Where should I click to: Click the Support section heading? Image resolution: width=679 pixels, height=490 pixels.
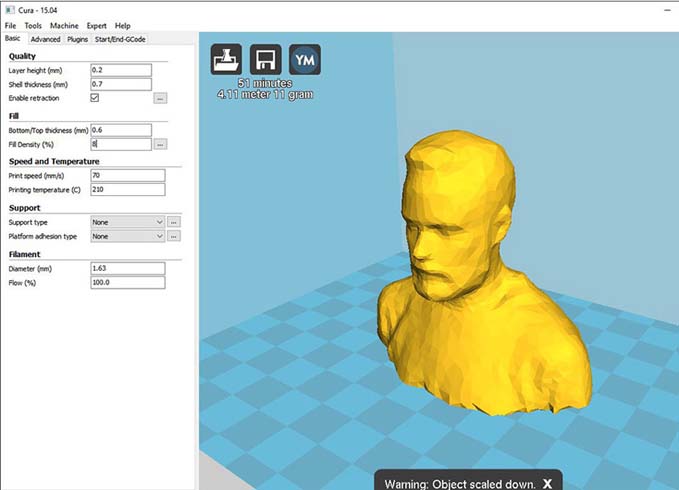click(24, 208)
